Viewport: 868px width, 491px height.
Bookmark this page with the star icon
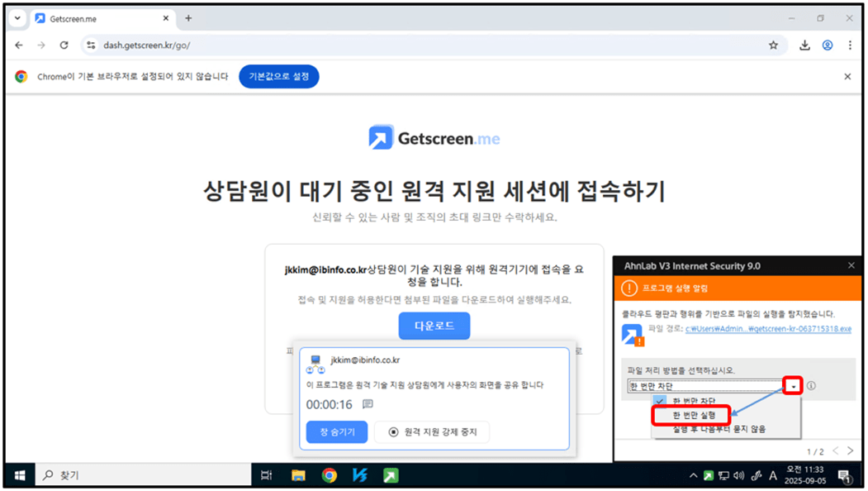[x=773, y=45]
